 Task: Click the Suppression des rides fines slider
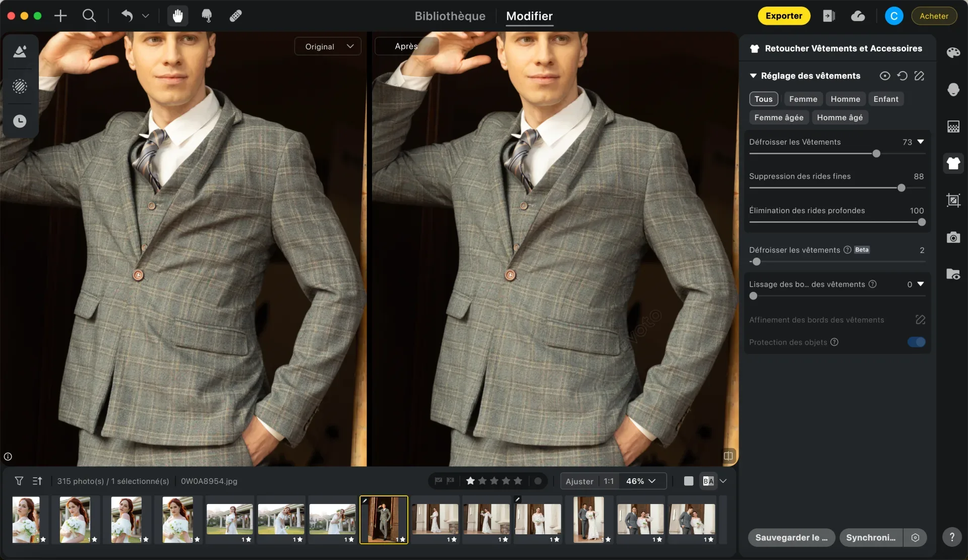pyautogui.click(x=837, y=188)
